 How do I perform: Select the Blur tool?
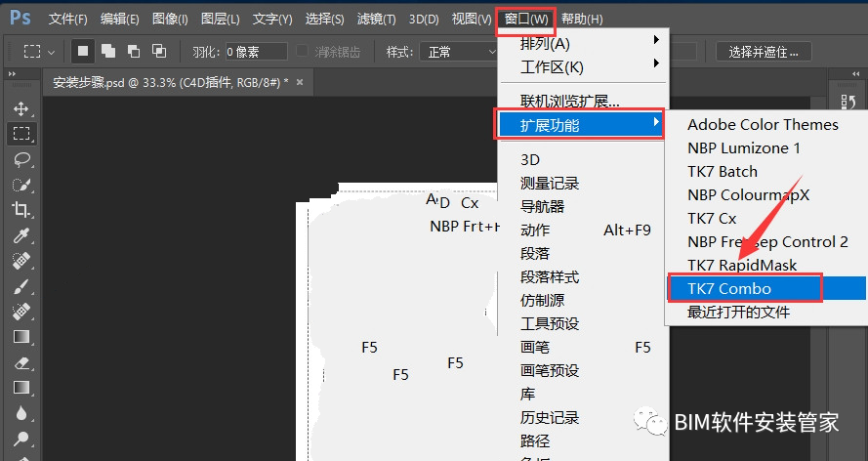coord(21,413)
